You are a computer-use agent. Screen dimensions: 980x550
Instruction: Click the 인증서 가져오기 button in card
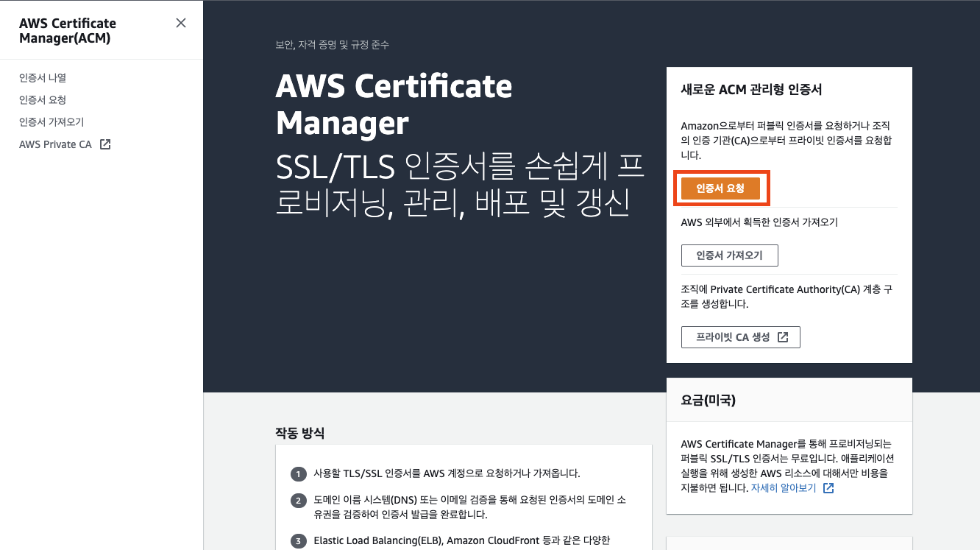(729, 255)
